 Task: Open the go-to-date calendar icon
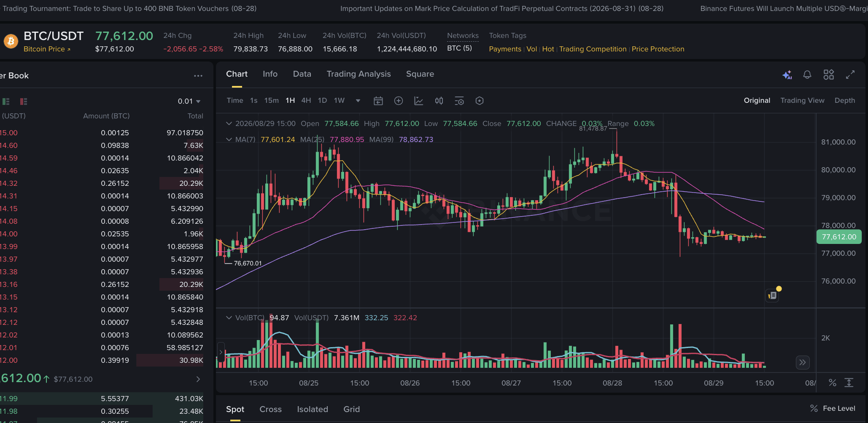(x=378, y=101)
